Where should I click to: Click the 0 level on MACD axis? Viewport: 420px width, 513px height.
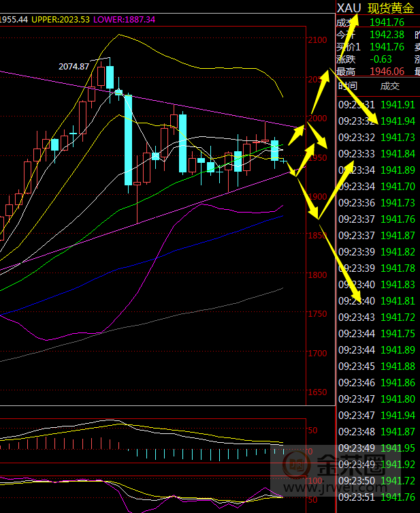pos(310,452)
